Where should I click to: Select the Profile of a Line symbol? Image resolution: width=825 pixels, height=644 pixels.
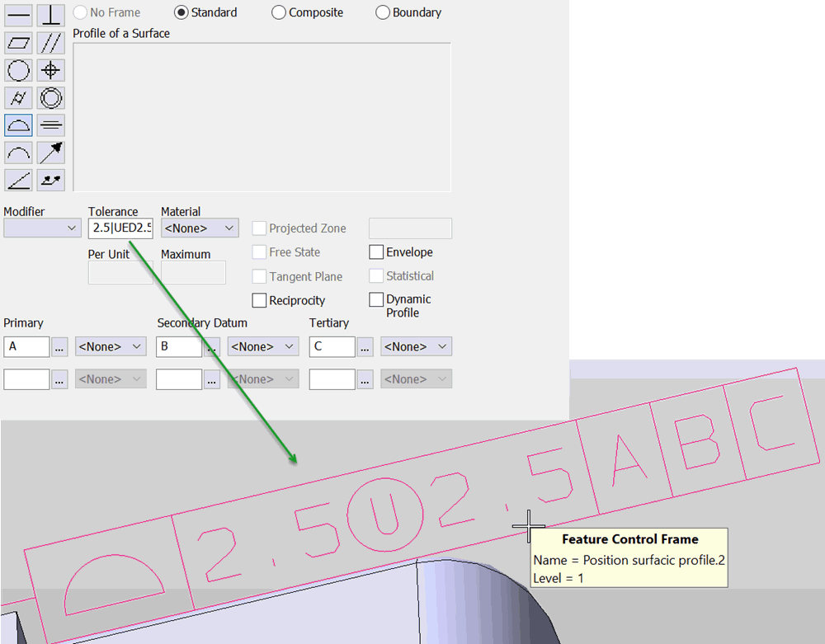coord(17,152)
